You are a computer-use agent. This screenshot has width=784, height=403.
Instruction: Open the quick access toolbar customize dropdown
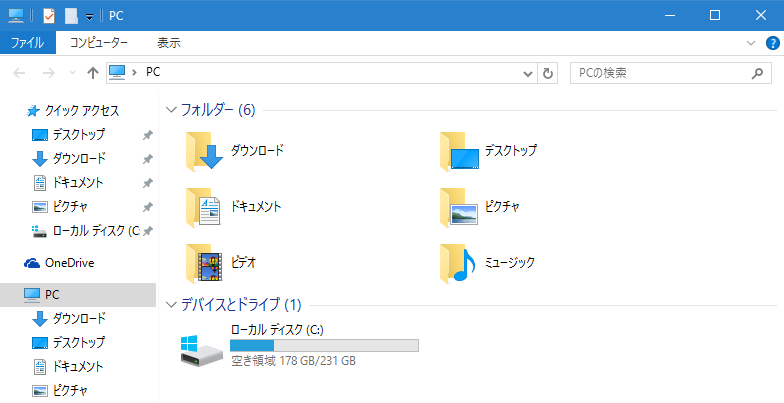[x=89, y=16]
